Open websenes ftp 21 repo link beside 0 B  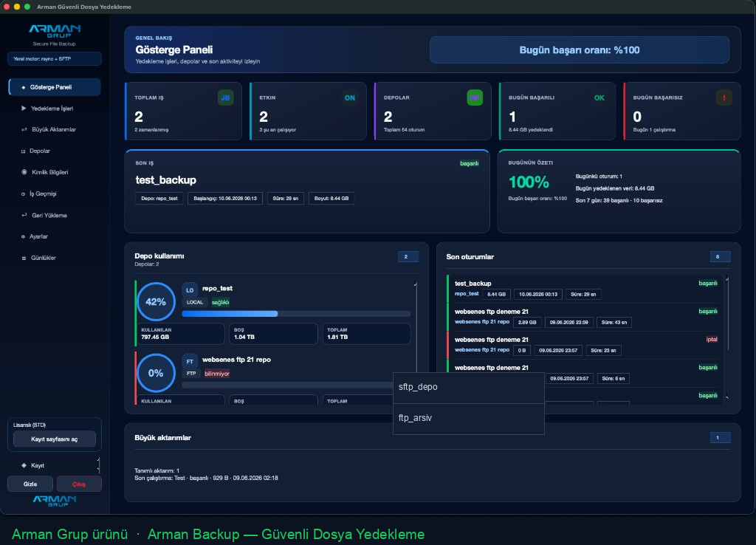tap(481, 349)
